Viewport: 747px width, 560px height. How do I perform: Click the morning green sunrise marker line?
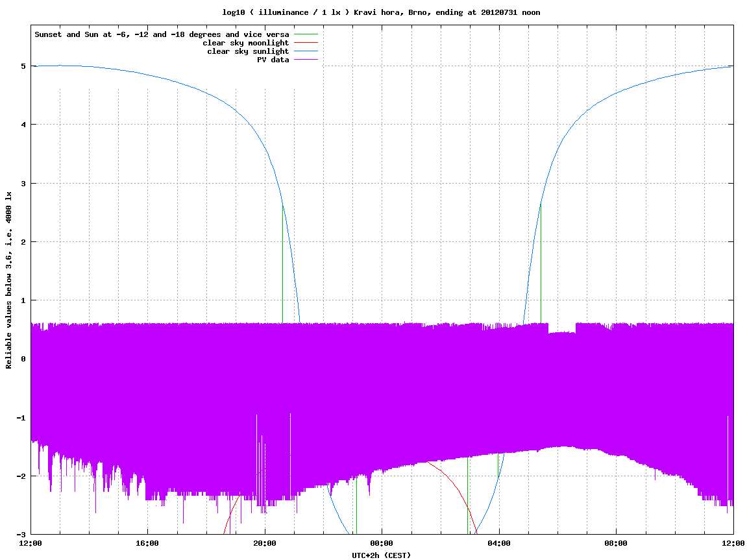click(x=541, y=263)
